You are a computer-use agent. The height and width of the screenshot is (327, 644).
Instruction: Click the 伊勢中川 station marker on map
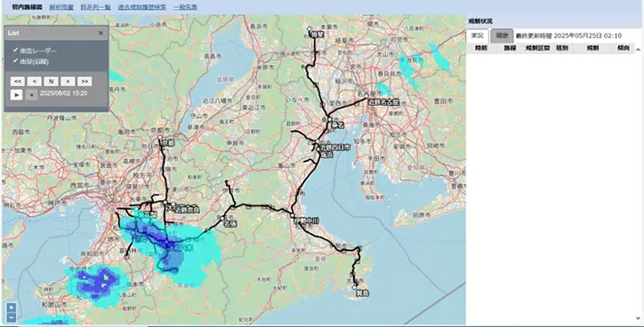pos(293,215)
